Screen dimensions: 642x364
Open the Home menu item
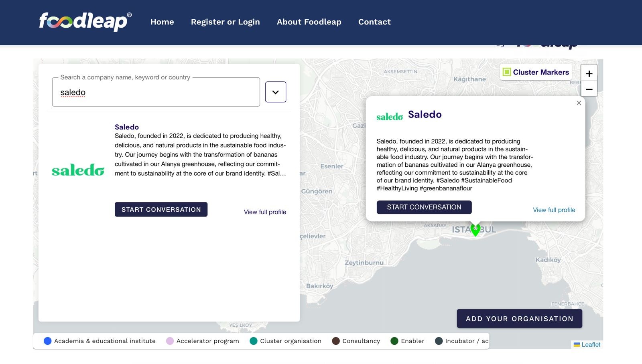(x=162, y=22)
